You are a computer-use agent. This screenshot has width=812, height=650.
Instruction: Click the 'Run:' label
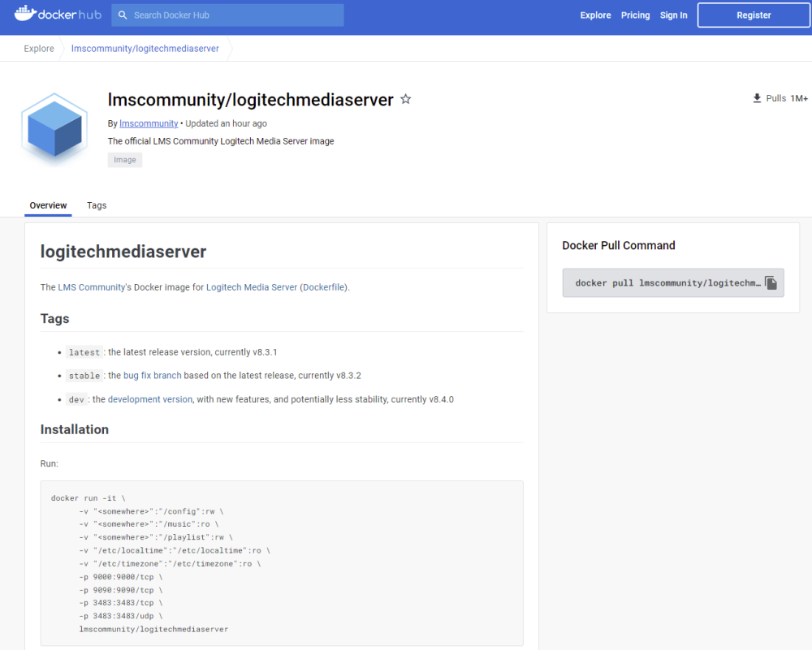pos(50,463)
